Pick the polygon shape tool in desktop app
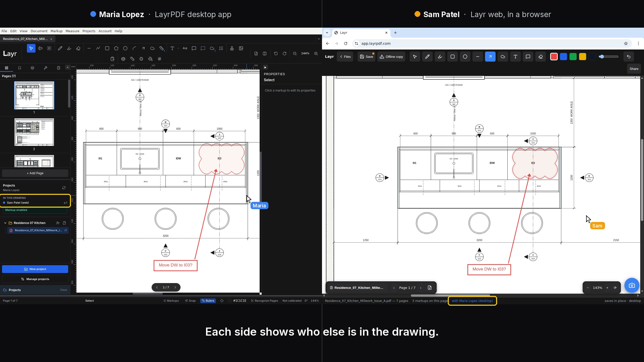The width and height of the screenshot is (644, 362). coord(116,48)
